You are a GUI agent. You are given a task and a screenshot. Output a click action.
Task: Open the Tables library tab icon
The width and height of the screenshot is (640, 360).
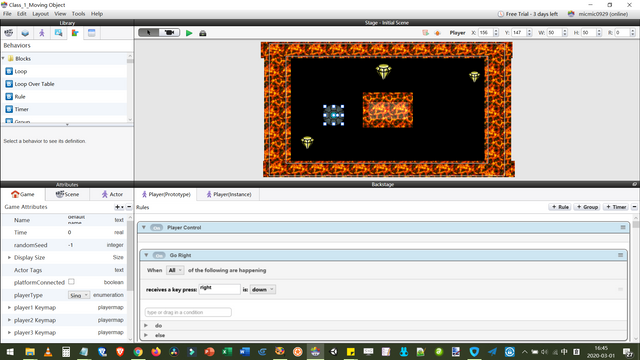click(91, 33)
